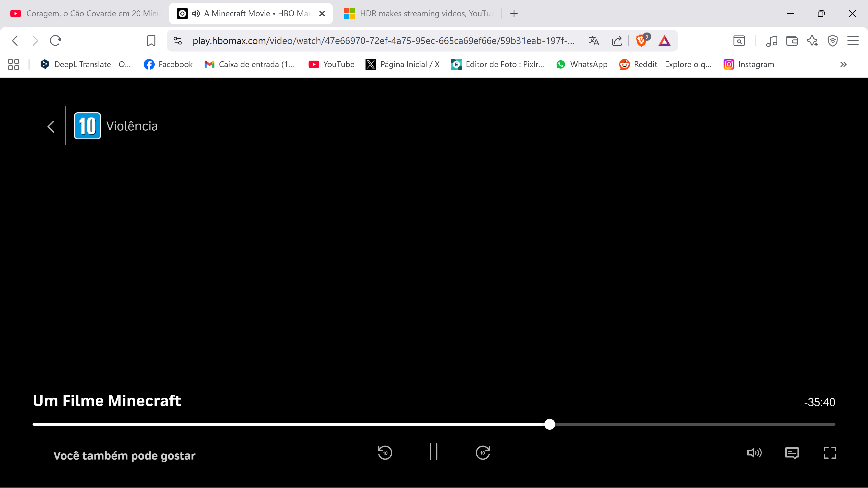Pause the Minecraft movie playback
This screenshot has width=868, height=488.
[x=433, y=452]
